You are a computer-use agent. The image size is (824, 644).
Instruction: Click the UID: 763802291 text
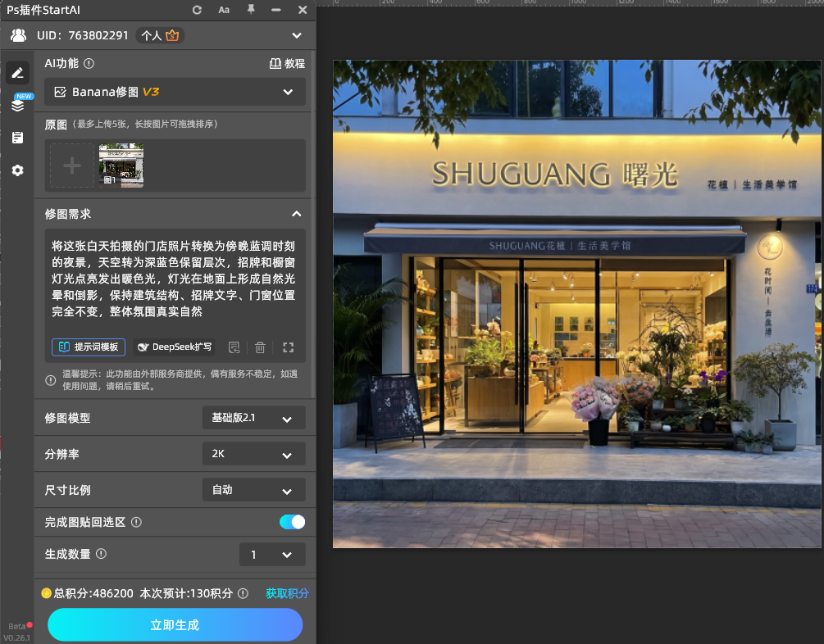pos(83,36)
